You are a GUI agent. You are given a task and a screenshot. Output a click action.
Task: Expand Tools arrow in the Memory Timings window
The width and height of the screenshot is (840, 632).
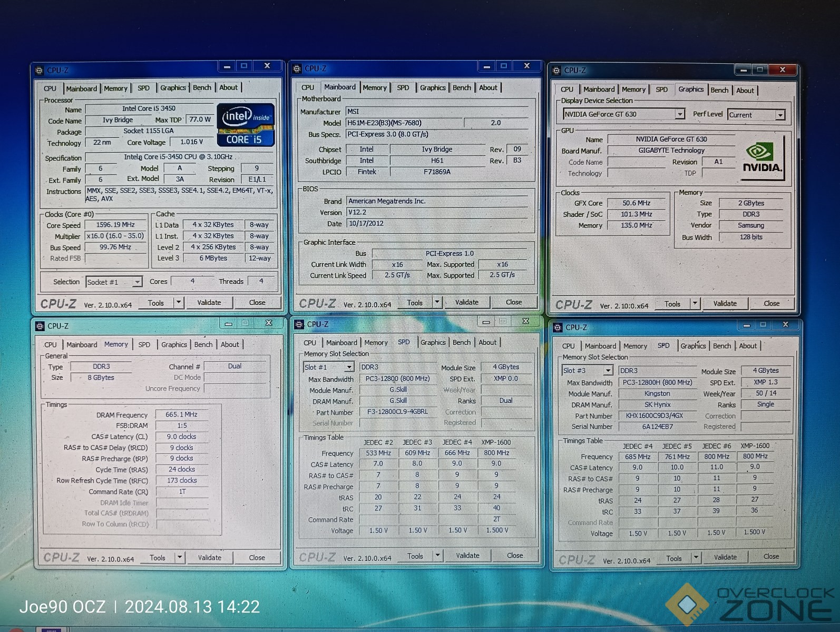pos(180,557)
